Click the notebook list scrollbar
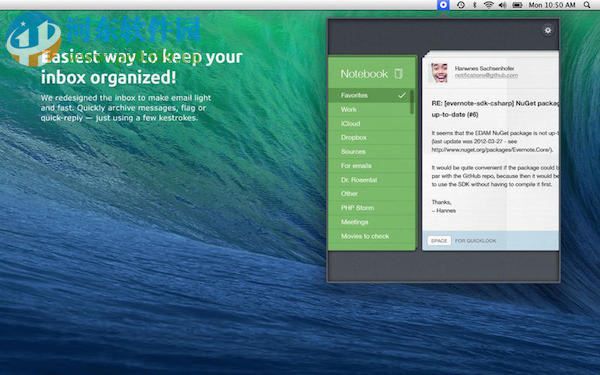This screenshot has height=375, width=600. 412,102
